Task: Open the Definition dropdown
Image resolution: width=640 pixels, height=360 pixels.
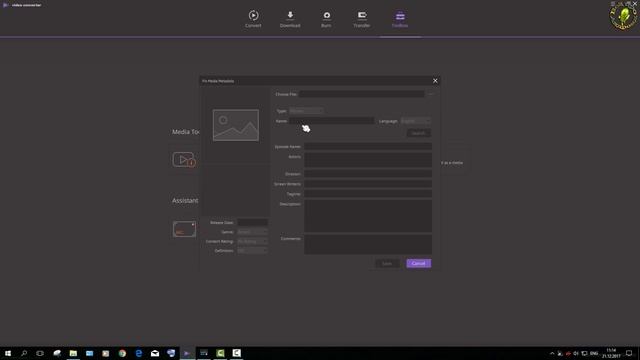Action: pos(252,251)
